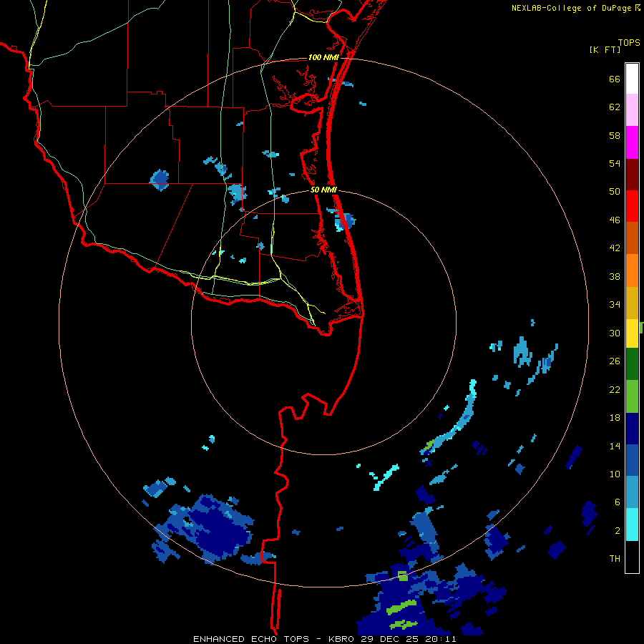Click the scale value "58"
The image size is (644, 644).
(615, 135)
